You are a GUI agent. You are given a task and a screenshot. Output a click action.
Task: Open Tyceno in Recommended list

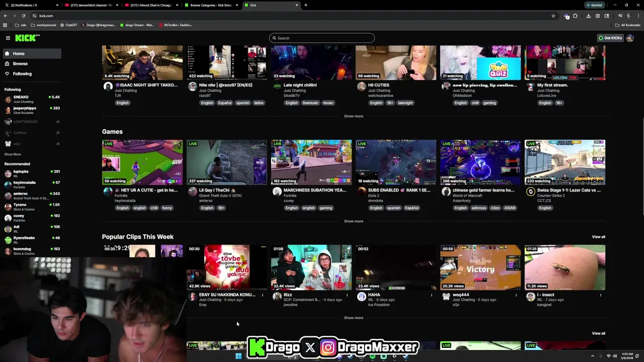(32, 207)
